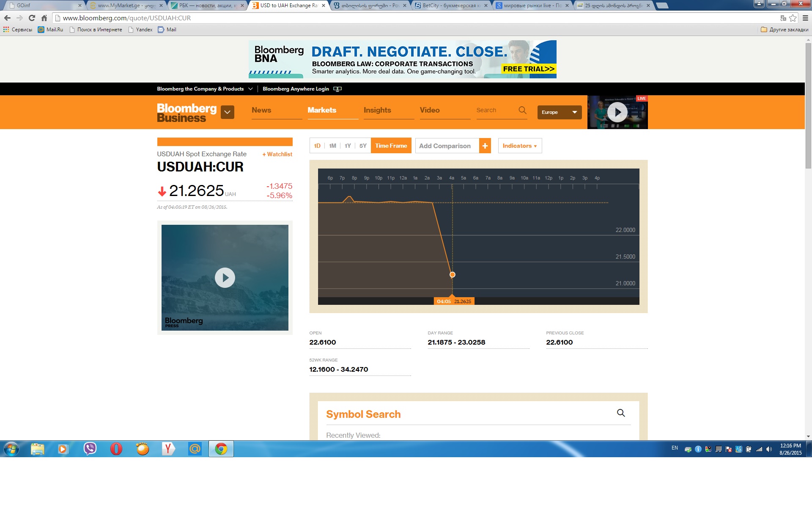Open Viber from the taskbar
The height and width of the screenshot is (508, 812).
click(x=90, y=449)
